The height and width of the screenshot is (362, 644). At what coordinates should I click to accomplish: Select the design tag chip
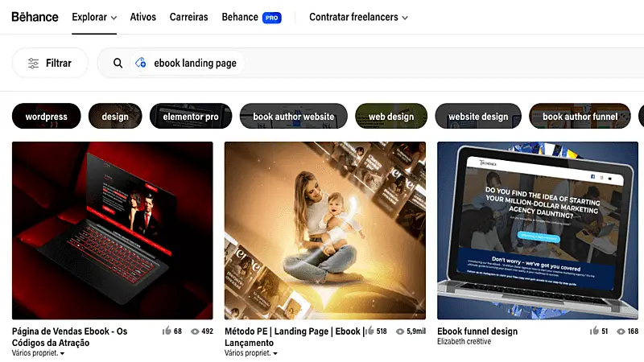[x=115, y=116]
